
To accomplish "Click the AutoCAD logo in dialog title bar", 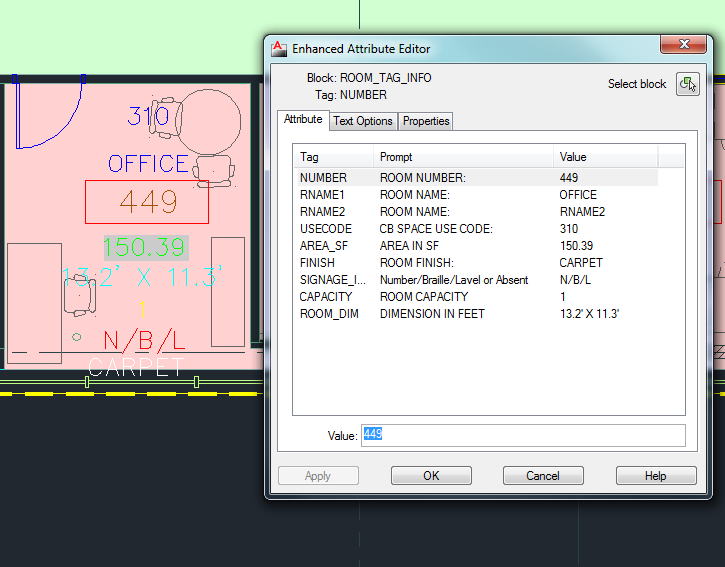I will [x=279, y=47].
